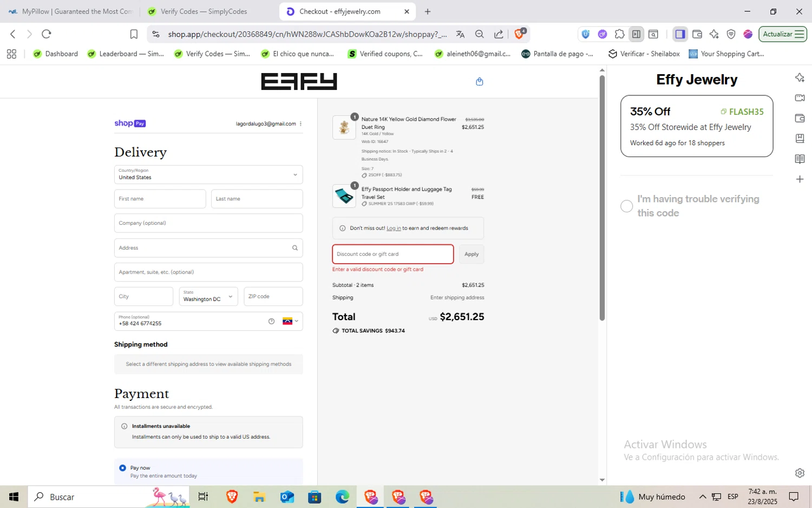This screenshot has width=812, height=508.
Task: Click the Effy logo
Action: [x=299, y=82]
